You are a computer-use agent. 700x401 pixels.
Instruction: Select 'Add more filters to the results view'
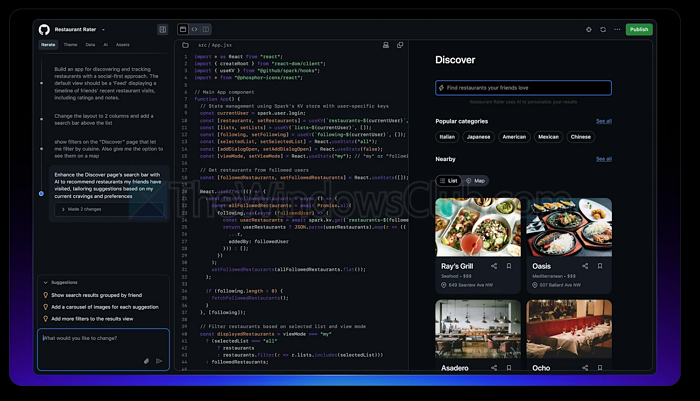coord(88,319)
